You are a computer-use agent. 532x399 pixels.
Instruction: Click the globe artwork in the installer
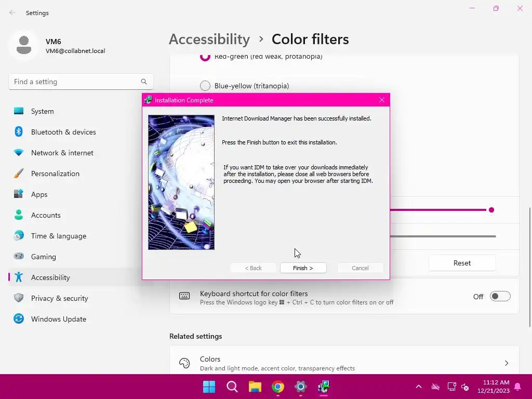(181, 182)
